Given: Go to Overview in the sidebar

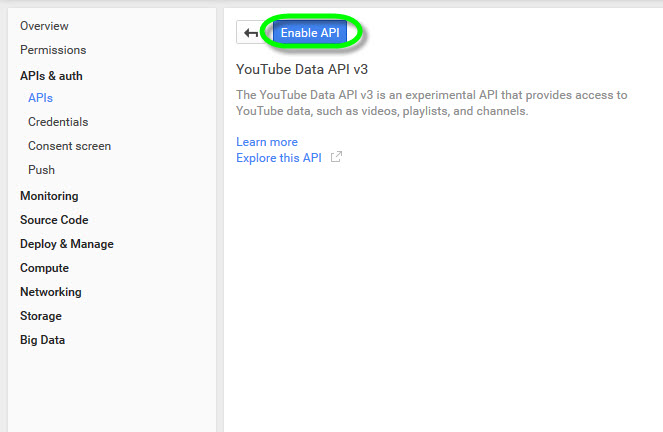Looking at the screenshot, I should click(44, 26).
